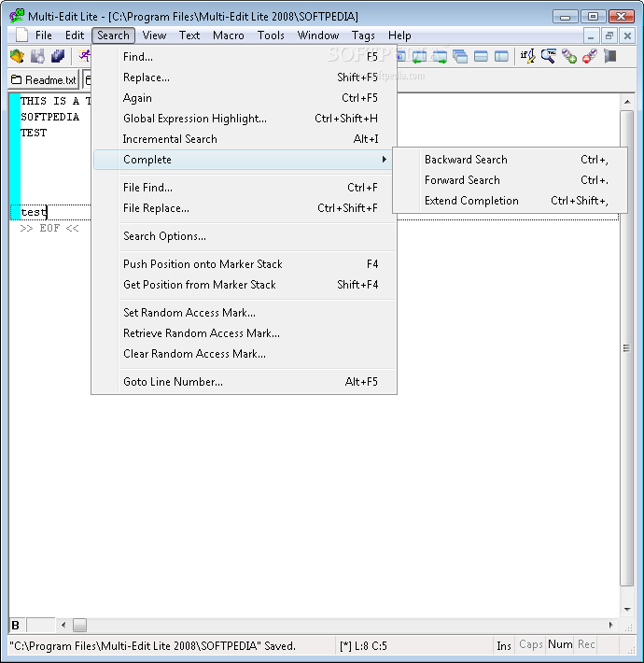Click the L:8 C:5 position indicator
Image resolution: width=644 pixels, height=663 pixels.
[363, 646]
